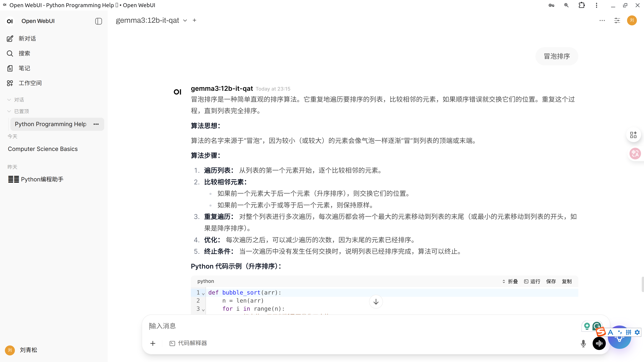This screenshot has height=362, width=644.
Task: Open the workspace section (工作空间)
Action: pos(30,83)
